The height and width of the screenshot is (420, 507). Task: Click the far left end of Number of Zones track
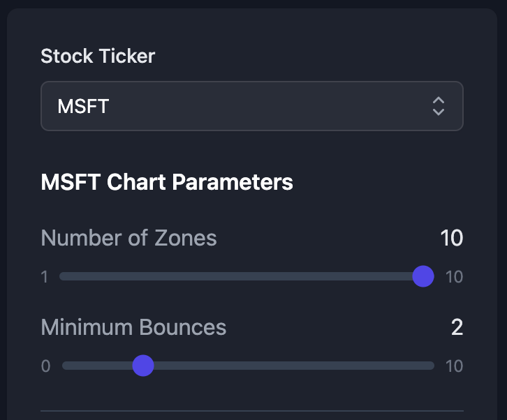(x=62, y=276)
